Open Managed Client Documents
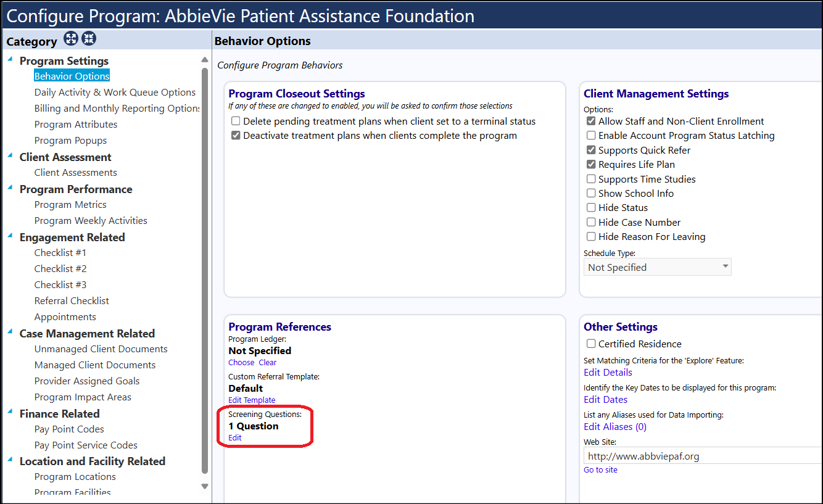Viewport: 823px width, 504px height. click(x=95, y=365)
